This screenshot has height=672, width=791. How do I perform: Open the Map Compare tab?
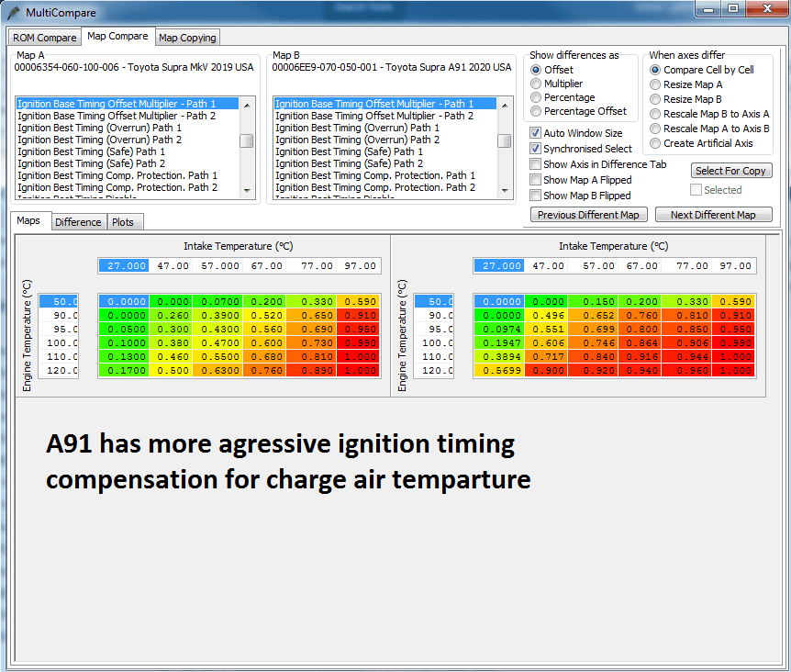117,37
